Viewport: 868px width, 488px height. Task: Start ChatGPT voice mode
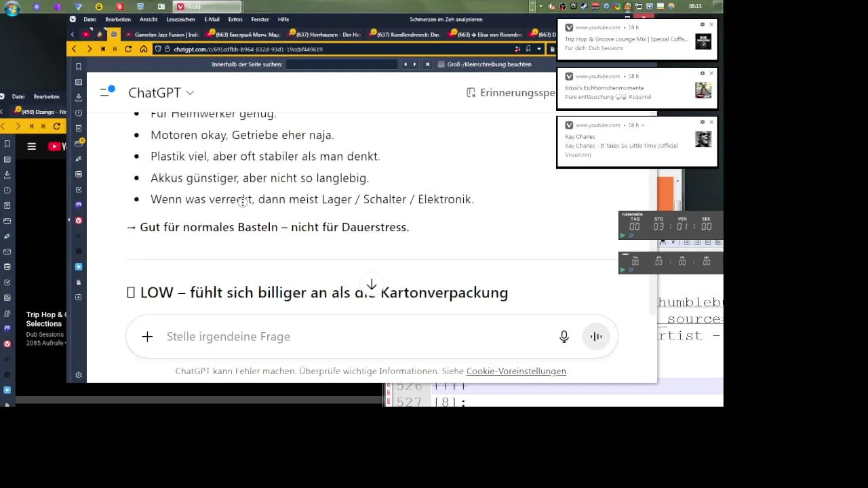point(596,337)
